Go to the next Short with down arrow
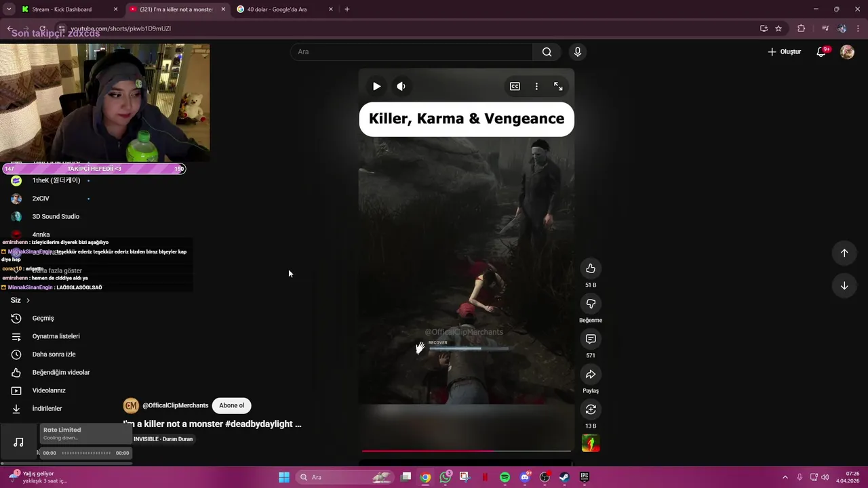This screenshot has height=488, width=868. point(844,285)
